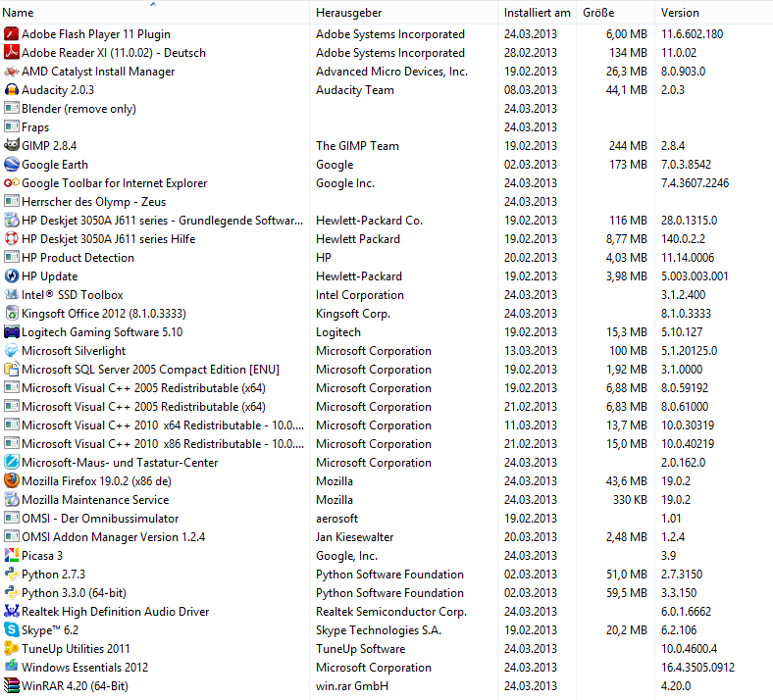Select Kingsoft Office 2012 entry

pyautogui.click(x=103, y=314)
